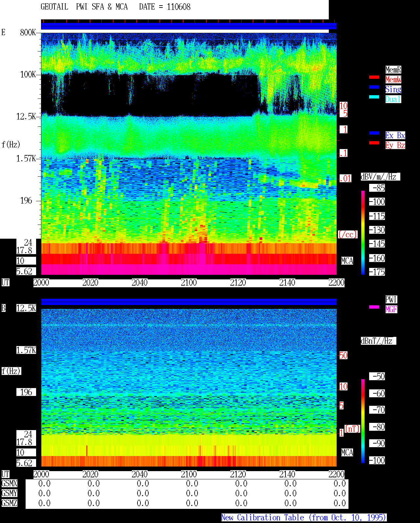The width and height of the screenshot is (420, 523).
Task: Click the blue Ex Bx legend marker
Action: click(x=374, y=133)
